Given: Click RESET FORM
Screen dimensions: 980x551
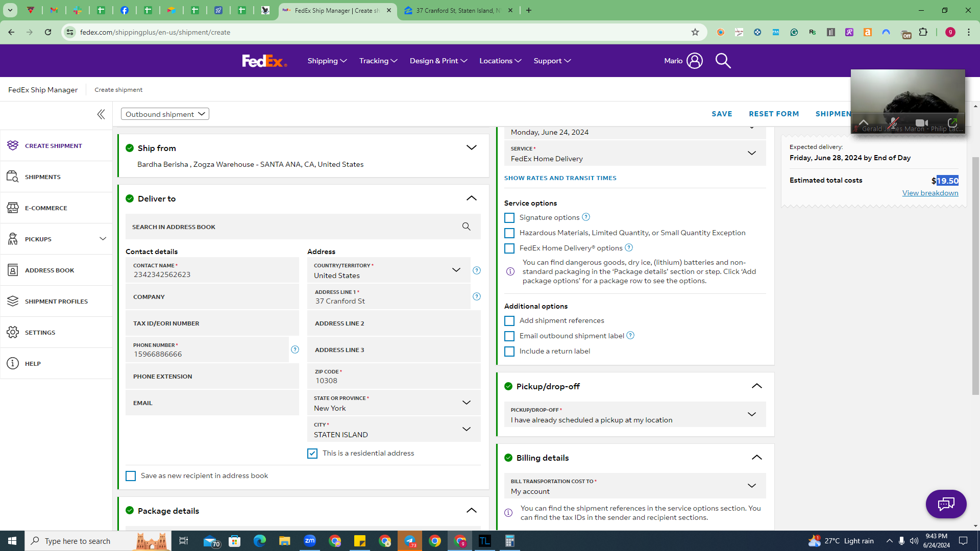Looking at the screenshot, I should [774, 114].
